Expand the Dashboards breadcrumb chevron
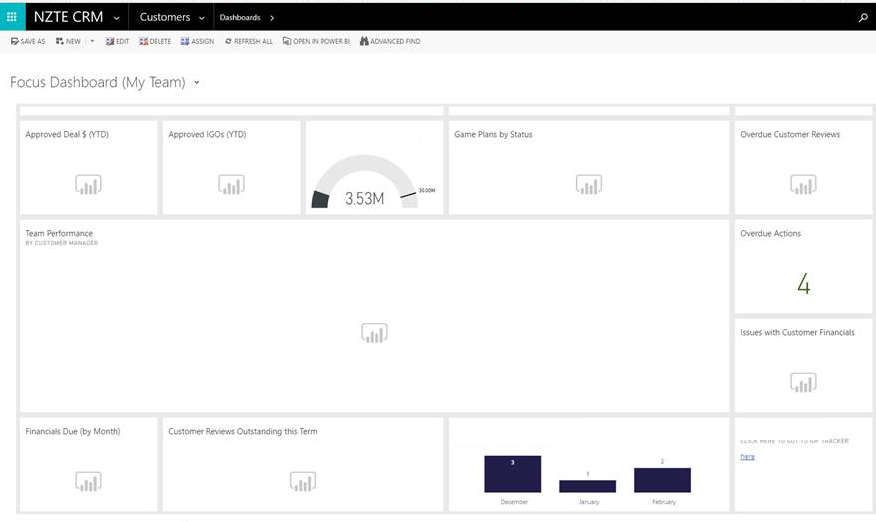 pos(272,18)
